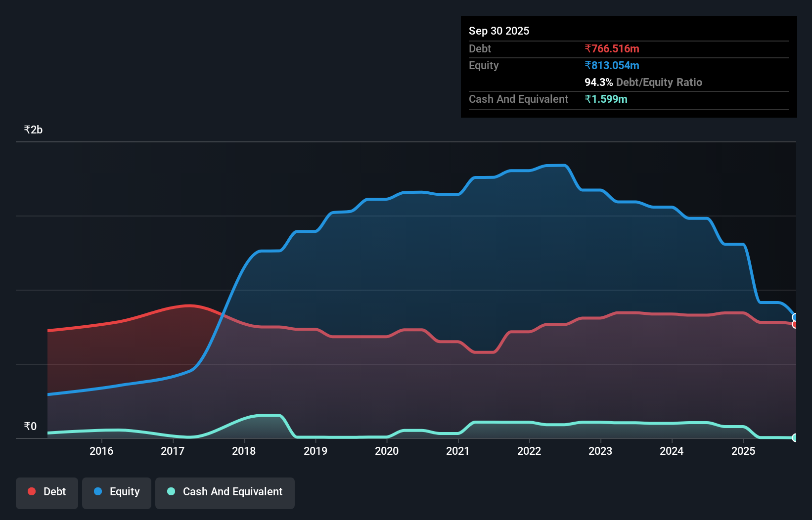The image size is (812, 520).
Task: Click the red Debt legend dot icon
Action: tap(31, 491)
